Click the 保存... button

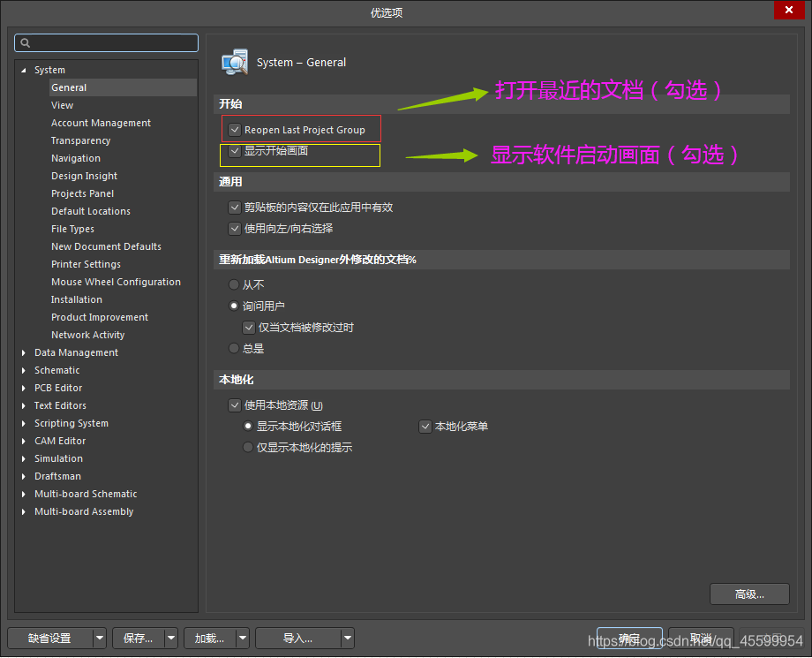(139, 639)
